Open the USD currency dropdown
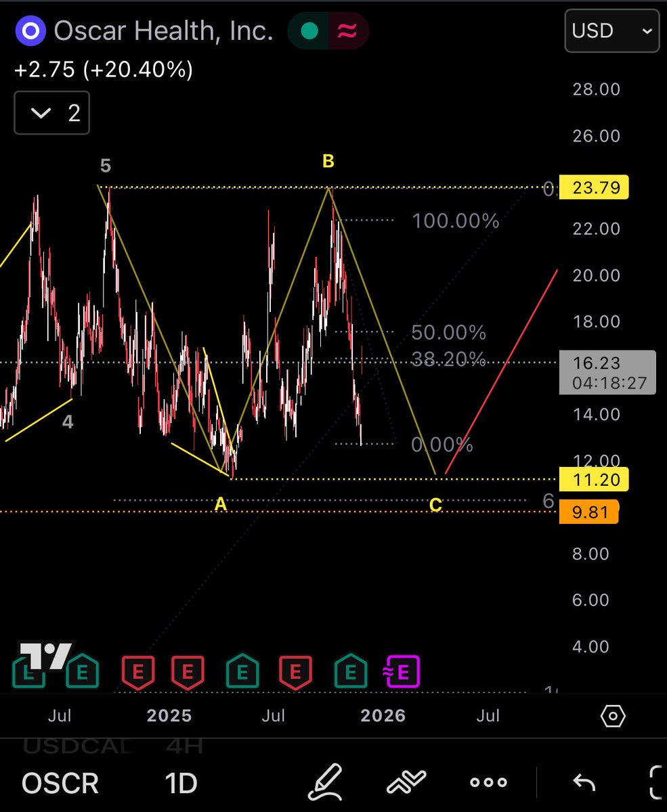This screenshot has height=812, width=667. [x=611, y=30]
